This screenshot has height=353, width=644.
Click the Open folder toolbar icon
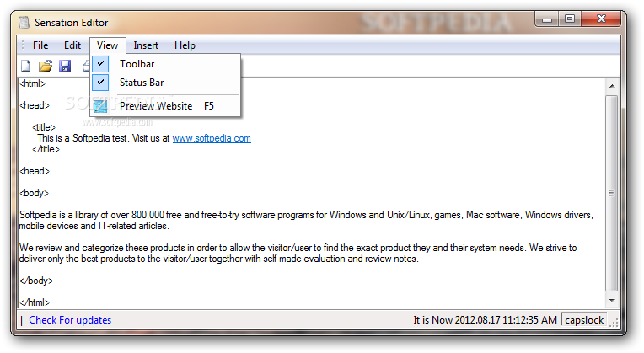(46, 66)
